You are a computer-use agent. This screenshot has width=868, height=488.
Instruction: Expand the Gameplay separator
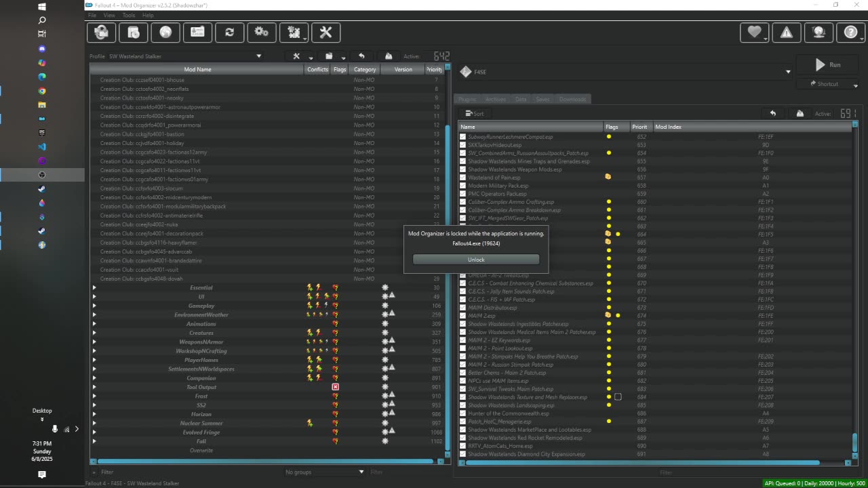pyautogui.click(x=94, y=306)
